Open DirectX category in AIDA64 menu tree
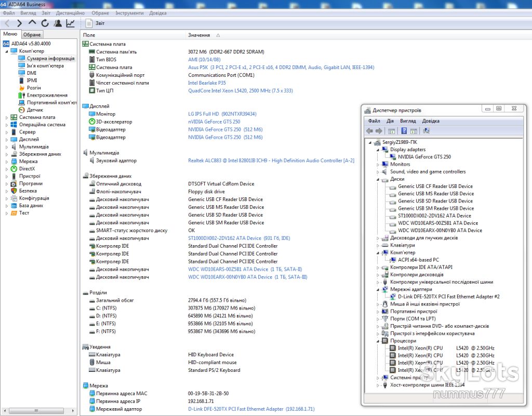Screen dimensions: 532x416 pyautogui.click(x=27, y=169)
